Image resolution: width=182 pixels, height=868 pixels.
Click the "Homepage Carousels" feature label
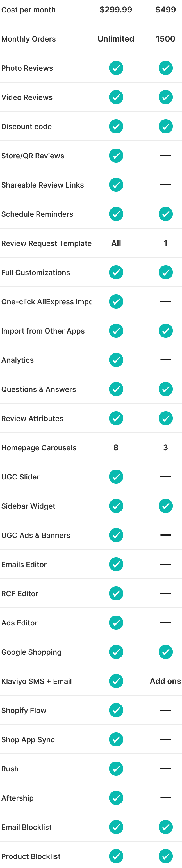[39, 447]
